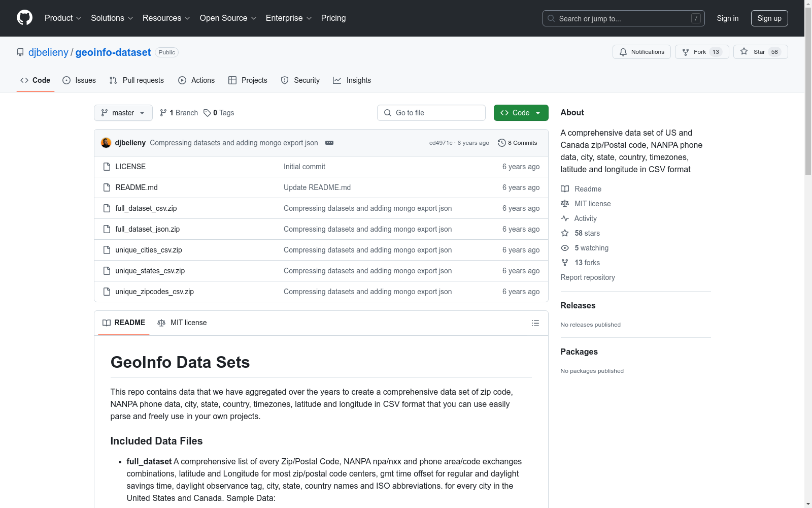
Task: Open the Security tab
Action: pos(300,80)
